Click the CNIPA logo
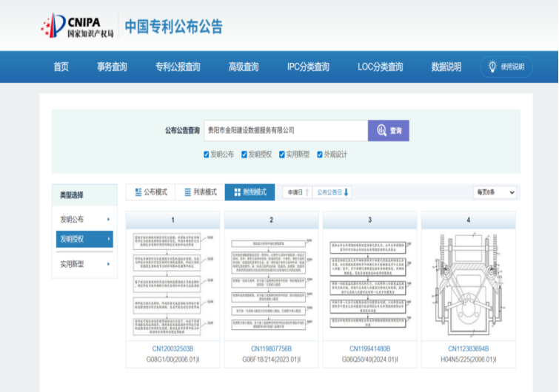The width and height of the screenshot is (559, 392). click(77, 27)
